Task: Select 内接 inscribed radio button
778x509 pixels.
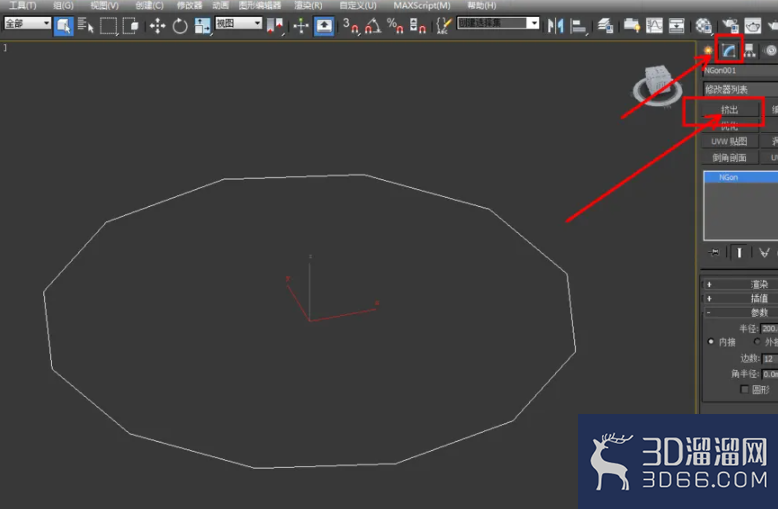Action: tap(711, 342)
